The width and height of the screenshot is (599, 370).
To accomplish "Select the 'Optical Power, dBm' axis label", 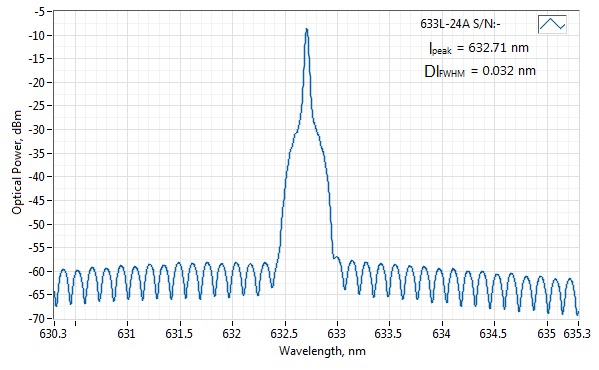I will [x=16, y=162].
